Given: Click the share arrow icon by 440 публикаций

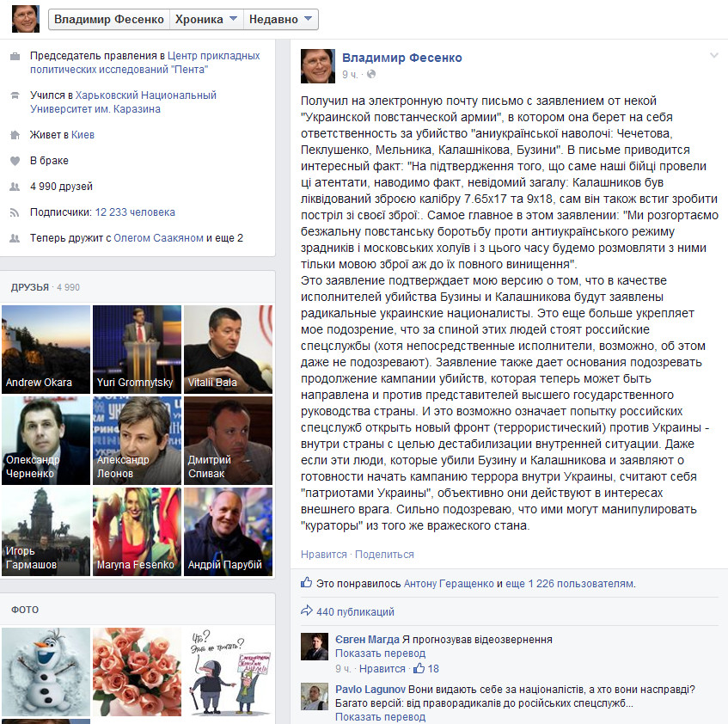Looking at the screenshot, I should 307,610.
